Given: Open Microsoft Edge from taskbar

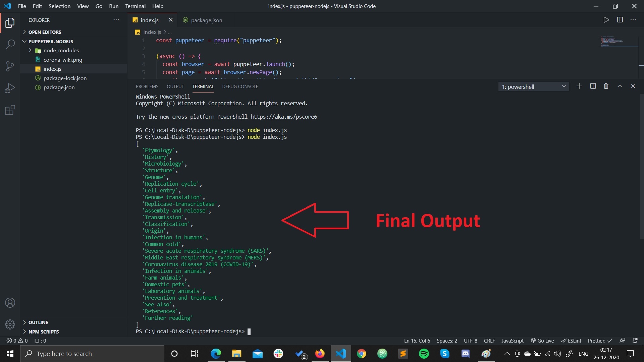Looking at the screenshot, I should [x=216, y=354].
